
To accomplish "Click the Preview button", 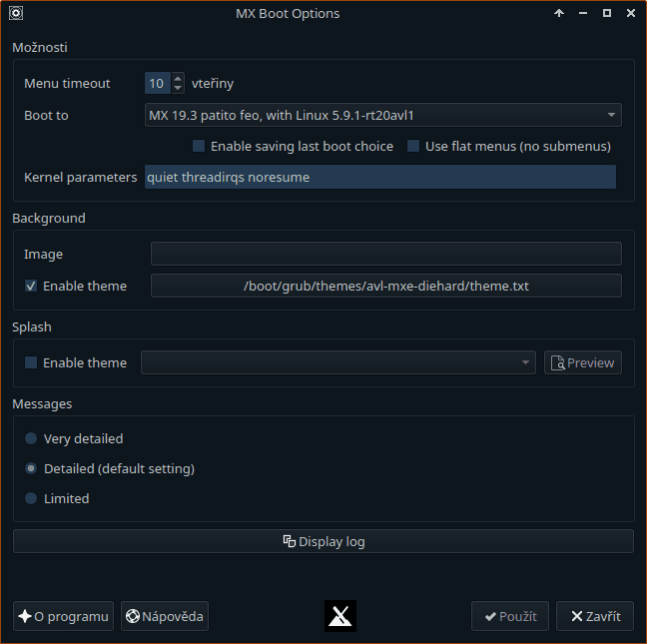I will point(583,362).
